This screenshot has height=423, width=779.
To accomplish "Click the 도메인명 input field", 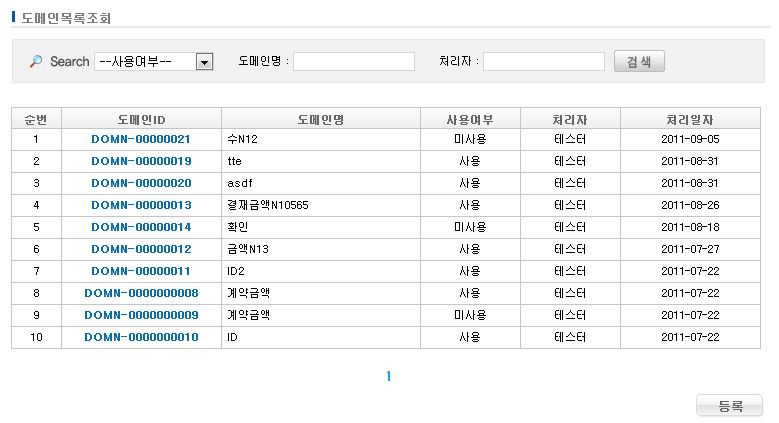I will click(353, 62).
